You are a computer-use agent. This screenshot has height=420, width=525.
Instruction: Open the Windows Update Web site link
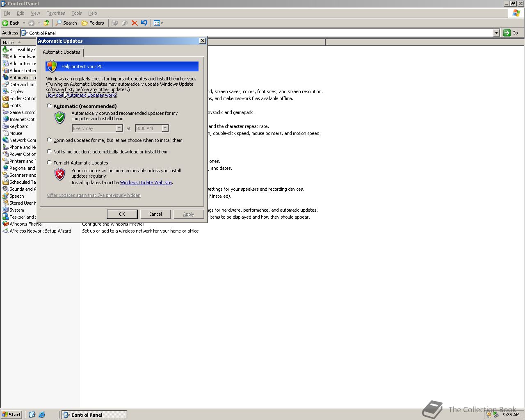click(146, 183)
